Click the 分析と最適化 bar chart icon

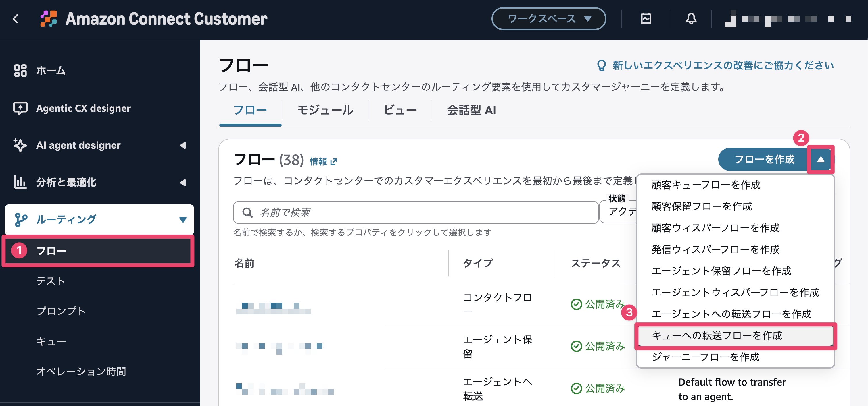[x=20, y=182]
